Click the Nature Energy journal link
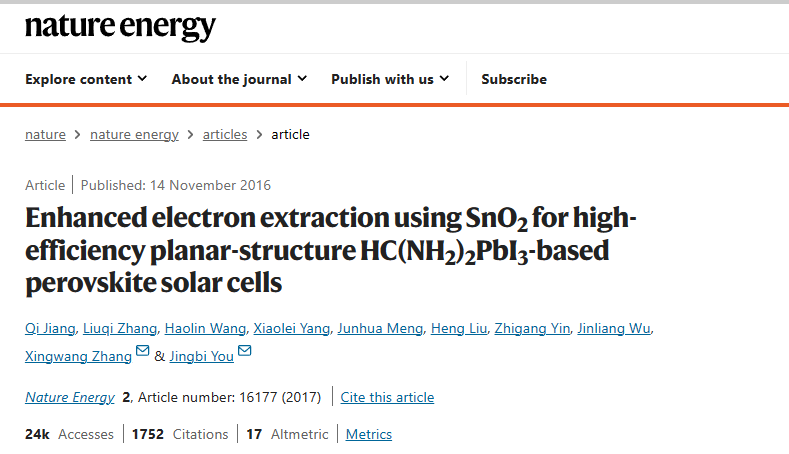Image resolution: width=789 pixels, height=454 pixels. pyautogui.click(x=70, y=397)
